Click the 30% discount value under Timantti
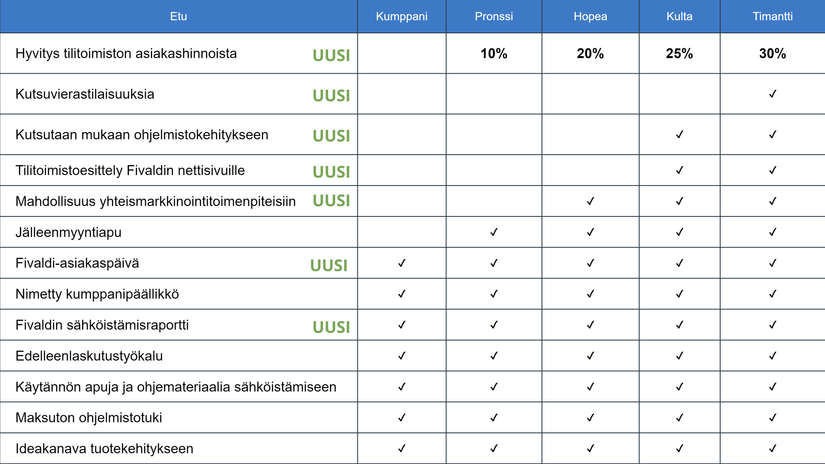This screenshot has width=825, height=464. [x=772, y=54]
